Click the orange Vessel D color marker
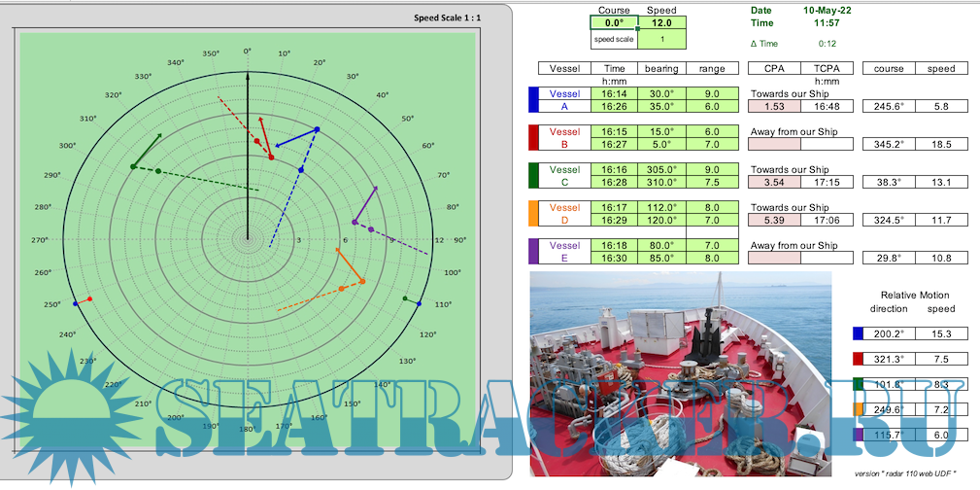980x490 pixels. (532, 213)
